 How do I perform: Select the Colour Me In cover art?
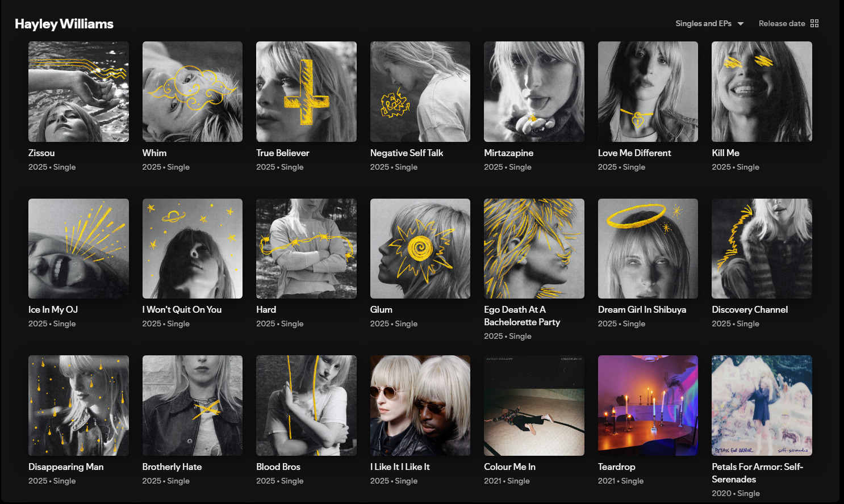tap(534, 405)
